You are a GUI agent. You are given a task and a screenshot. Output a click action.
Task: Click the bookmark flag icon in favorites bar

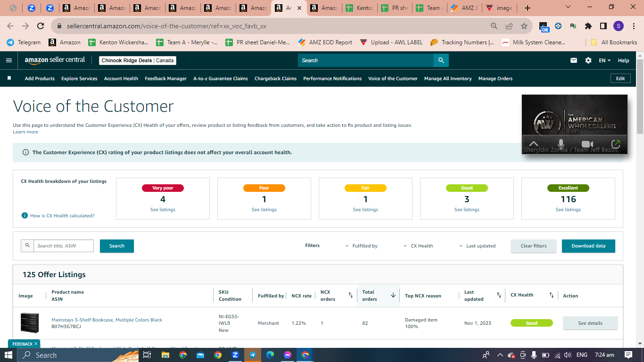coord(9,78)
